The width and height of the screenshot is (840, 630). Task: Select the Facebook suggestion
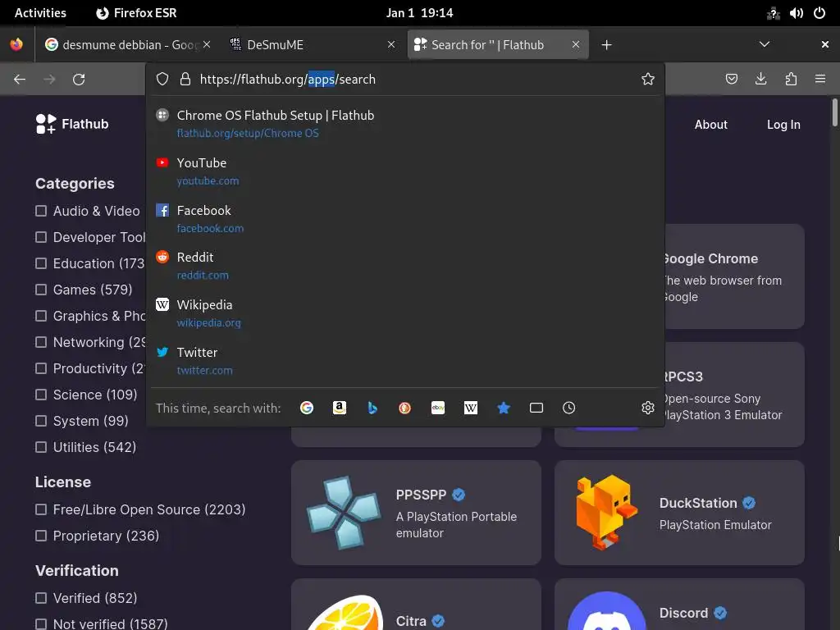click(x=405, y=218)
